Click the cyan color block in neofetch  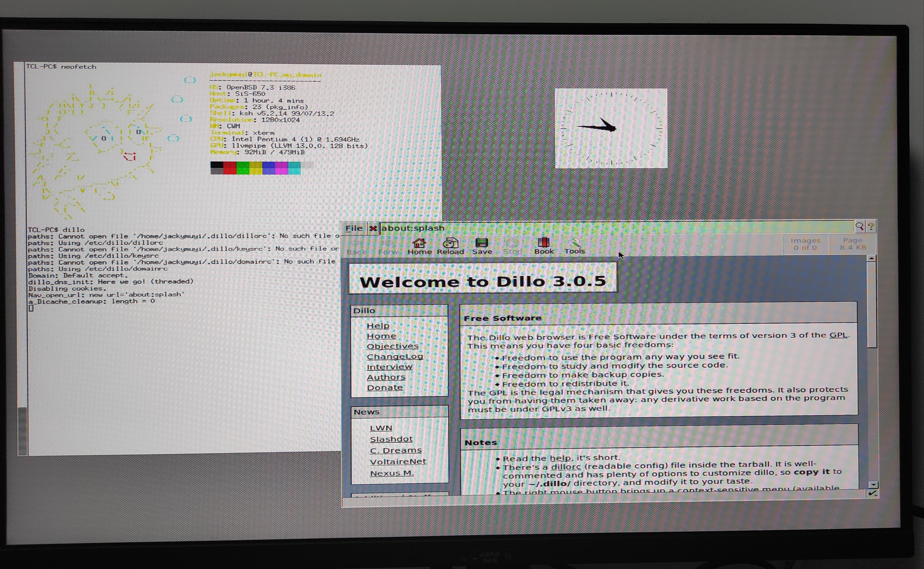coord(294,168)
